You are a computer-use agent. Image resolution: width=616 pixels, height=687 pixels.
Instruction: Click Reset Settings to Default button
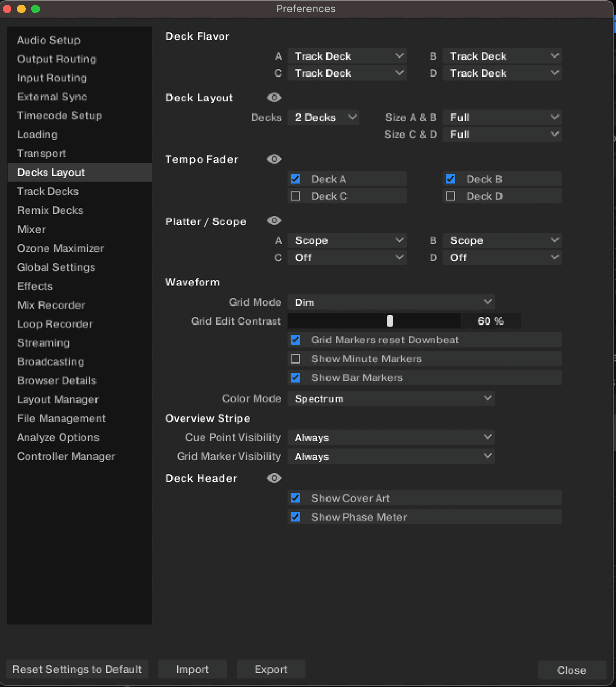(77, 670)
